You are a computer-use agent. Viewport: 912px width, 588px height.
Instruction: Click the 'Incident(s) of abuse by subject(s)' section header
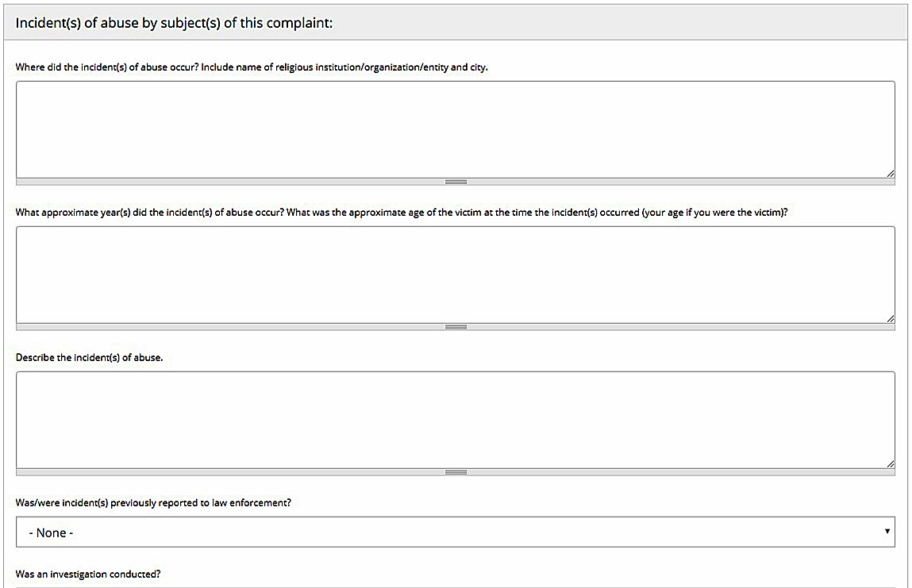(x=174, y=23)
